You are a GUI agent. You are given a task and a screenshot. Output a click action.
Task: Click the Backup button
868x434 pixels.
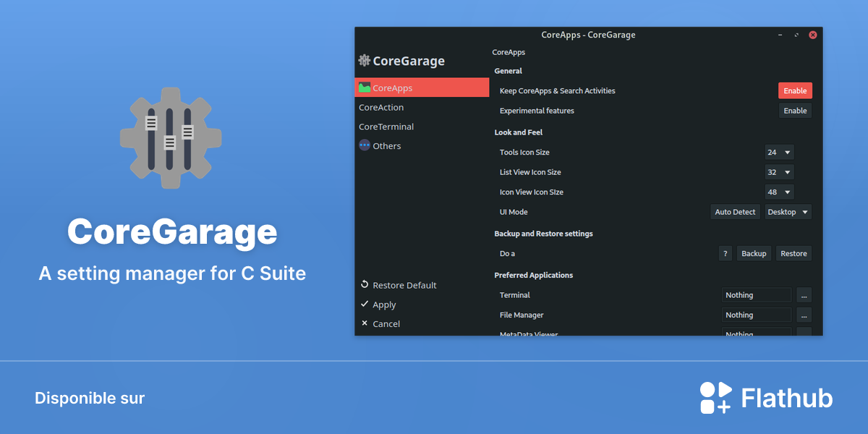click(x=754, y=253)
